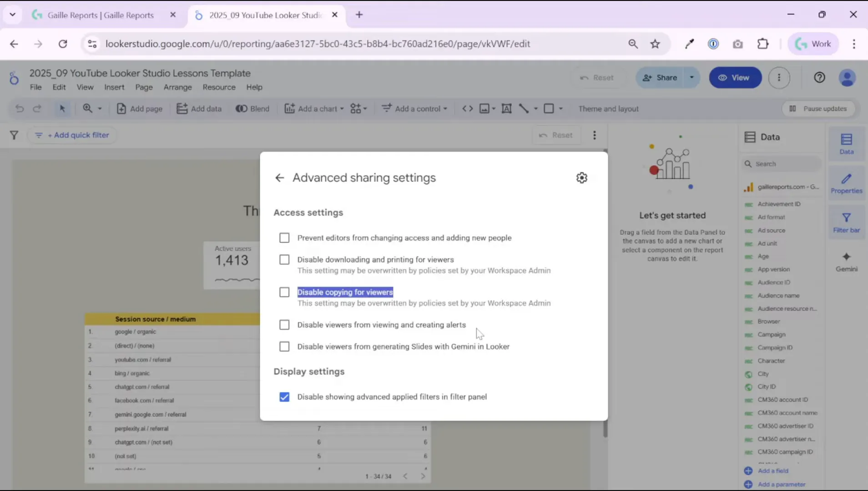Click Pause updates
Screen dimensions: 868x491
[819, 109]
